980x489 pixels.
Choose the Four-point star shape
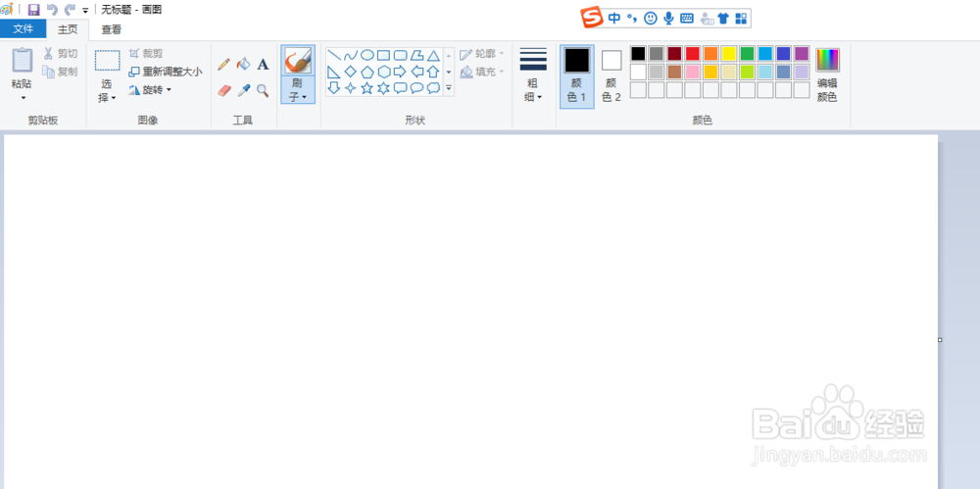point(351,87)
